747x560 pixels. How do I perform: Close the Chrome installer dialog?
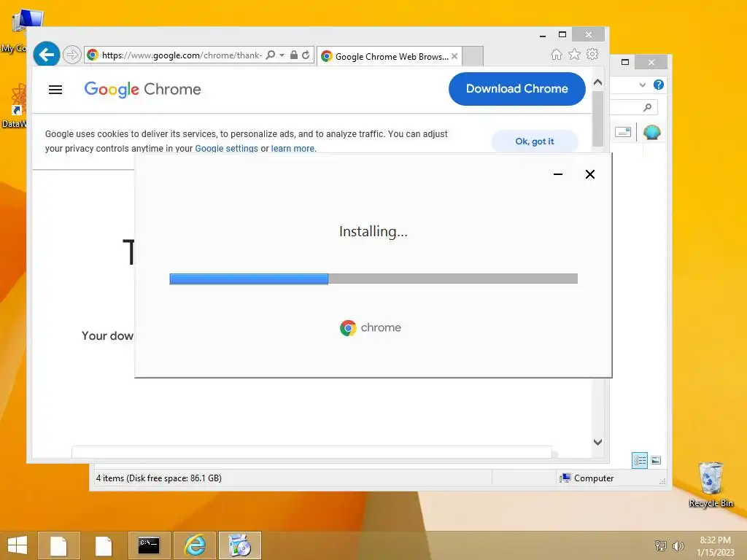coord(589,174)
